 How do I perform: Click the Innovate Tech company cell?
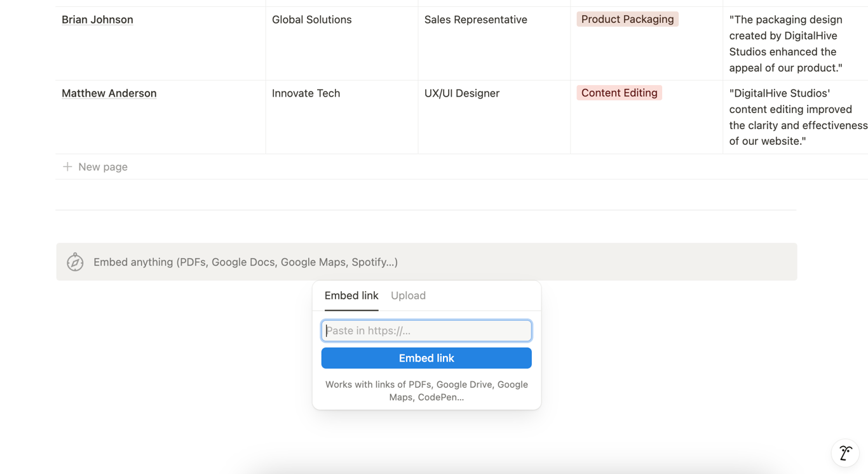click(306, 93)
